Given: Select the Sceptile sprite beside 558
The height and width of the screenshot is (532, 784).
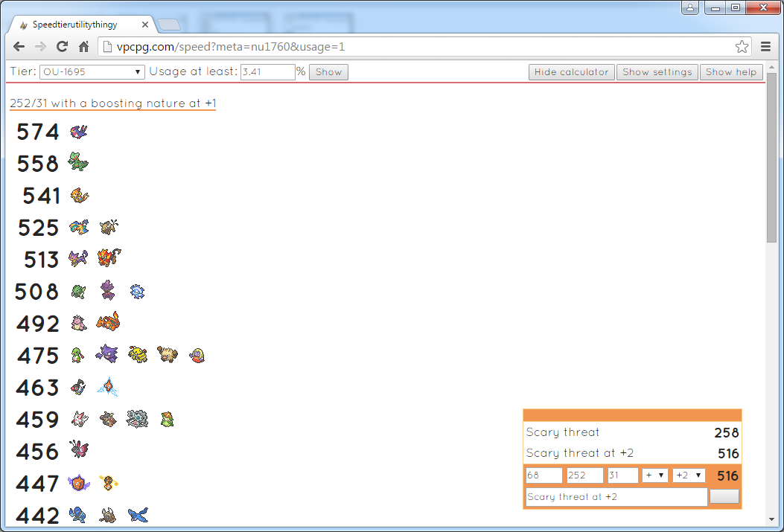Looking at the screenshot, I should tap(78, 162).
